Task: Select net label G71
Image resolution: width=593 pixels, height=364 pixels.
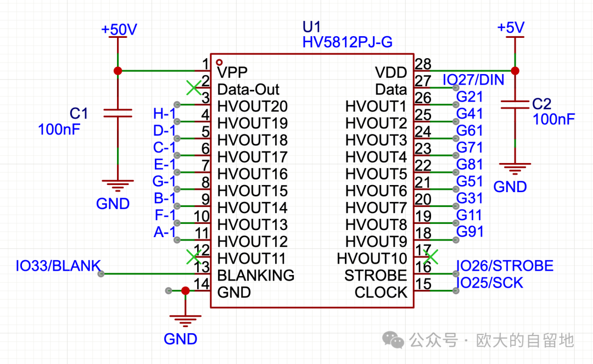Action: 469,147
